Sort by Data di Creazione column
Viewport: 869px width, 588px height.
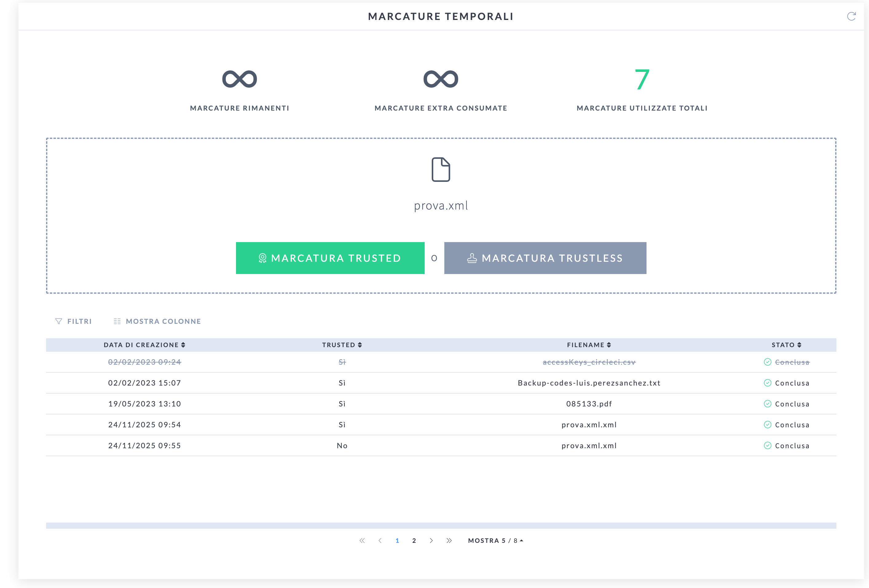click(144, 345)
